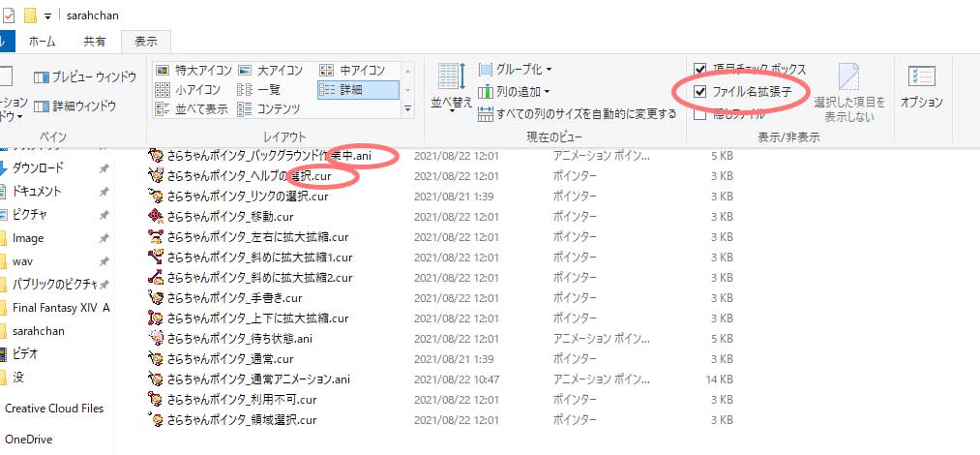Viewport: 980px width, 455px height.
Task: Choose 並べて表示 (tiles) layout
Action: pyautogui.click(x=194, y=109)
